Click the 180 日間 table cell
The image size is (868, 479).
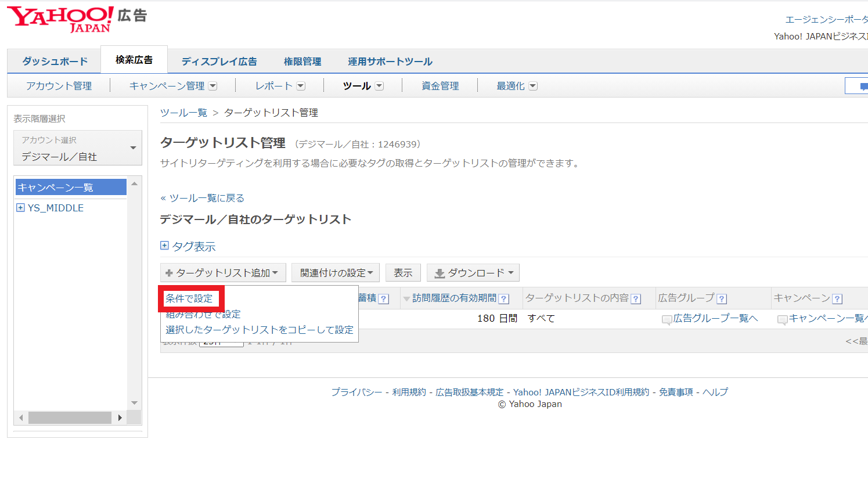pyautogui.click(x=497, y=318)
